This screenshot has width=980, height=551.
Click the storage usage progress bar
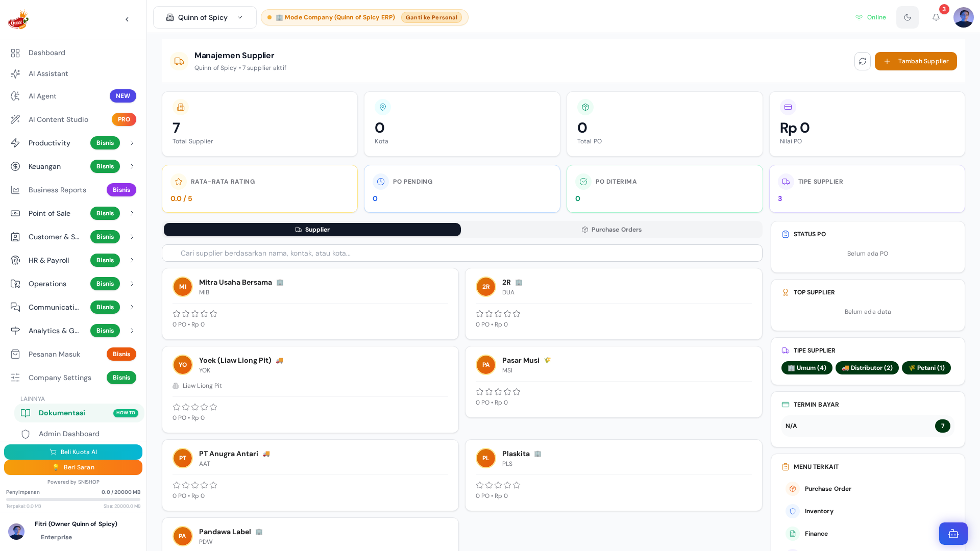(73, 499)
